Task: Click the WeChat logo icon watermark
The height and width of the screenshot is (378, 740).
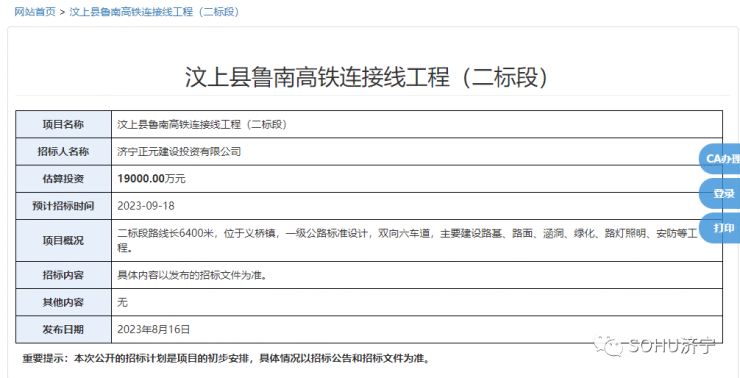Action: (x=608, y=346)
